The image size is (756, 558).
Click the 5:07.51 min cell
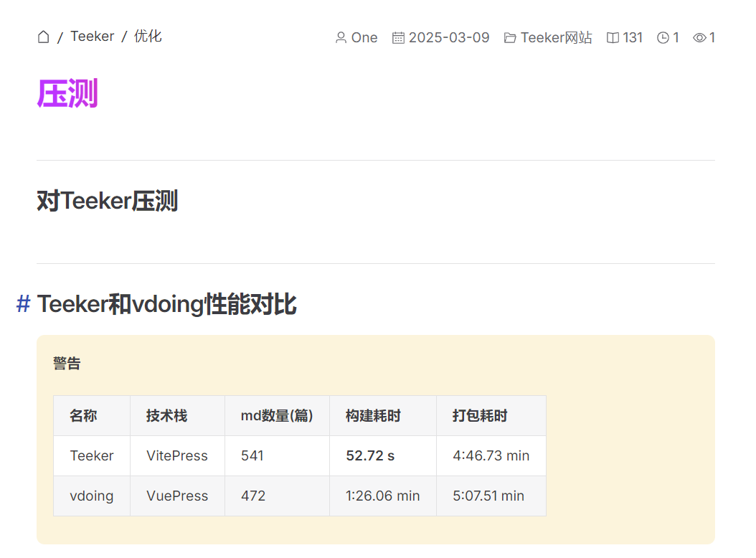coord(491,496)
